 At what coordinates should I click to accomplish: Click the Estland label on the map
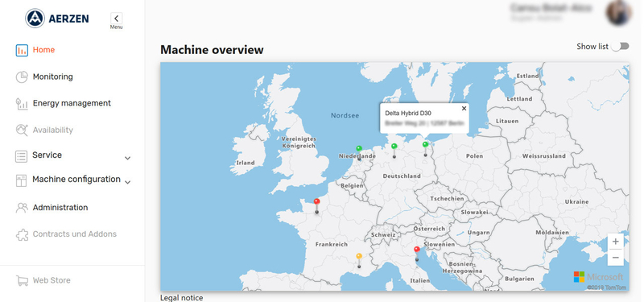coord(527,76)
